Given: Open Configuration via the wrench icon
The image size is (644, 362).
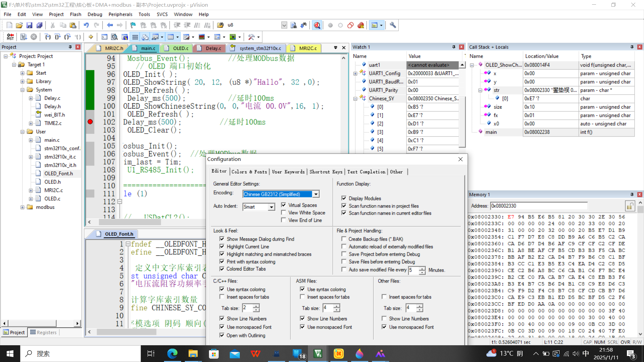Looking at the screenshot, I should point(393,25).
